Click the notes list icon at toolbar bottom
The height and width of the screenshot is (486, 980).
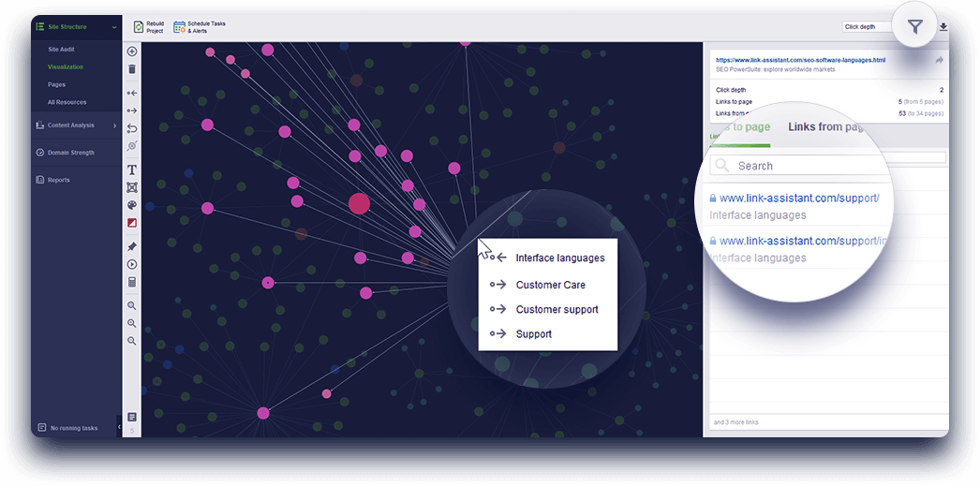click(x=132, y=417)
